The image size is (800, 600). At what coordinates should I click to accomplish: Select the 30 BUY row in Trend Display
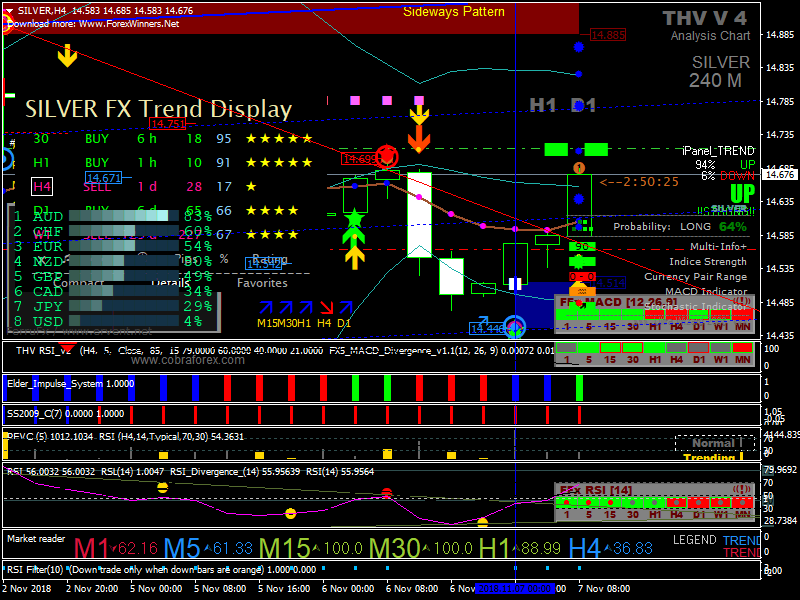coord(173,139)
